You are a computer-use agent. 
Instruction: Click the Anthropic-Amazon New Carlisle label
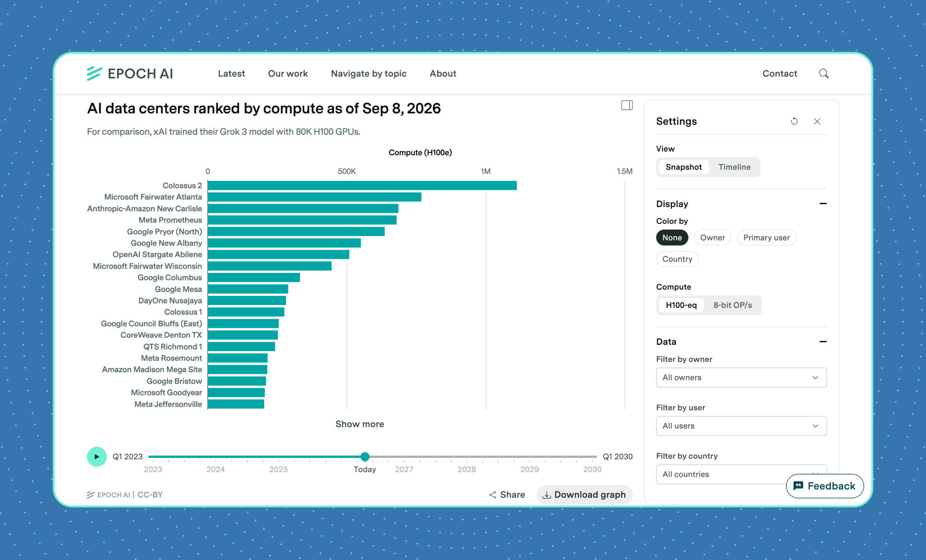click(x=144, y=209)
